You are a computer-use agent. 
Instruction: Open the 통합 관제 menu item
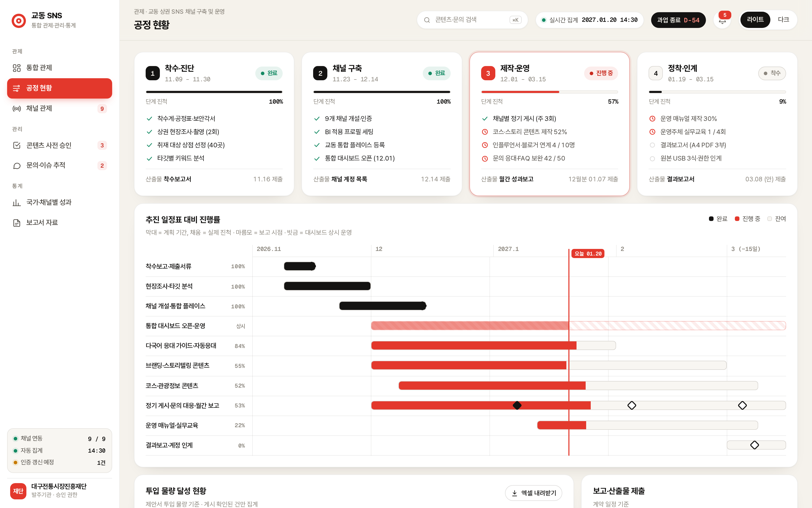[59, 68]
